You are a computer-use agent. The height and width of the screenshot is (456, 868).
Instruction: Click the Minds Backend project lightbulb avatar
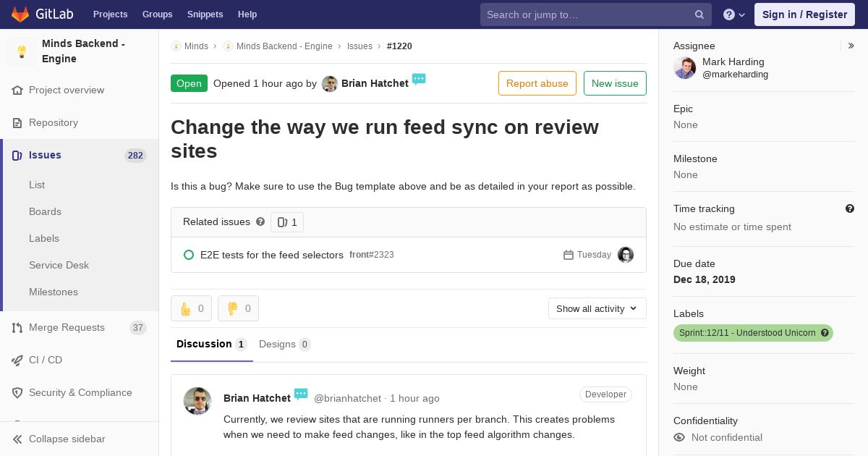tap(22, 51)
